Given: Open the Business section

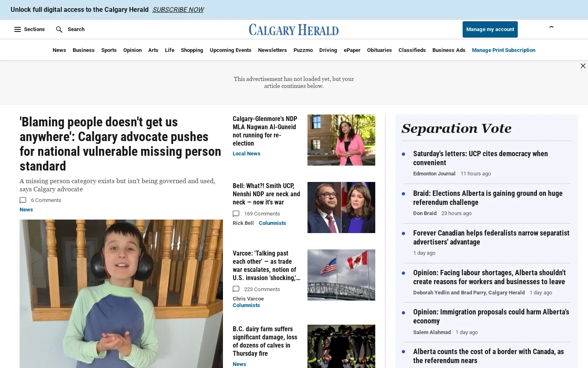Looking at the screenshot, I should 84,50.
